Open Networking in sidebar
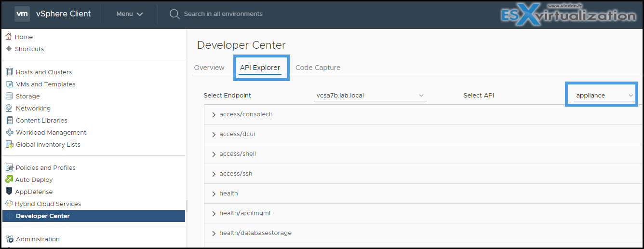 click(33, 108)
